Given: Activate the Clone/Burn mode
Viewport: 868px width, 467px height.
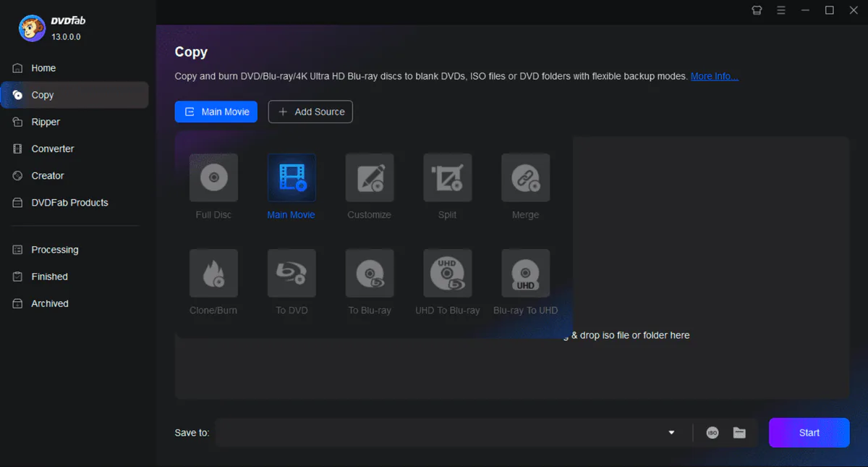Looking at the screenshot, I should (x=213, y=274).
